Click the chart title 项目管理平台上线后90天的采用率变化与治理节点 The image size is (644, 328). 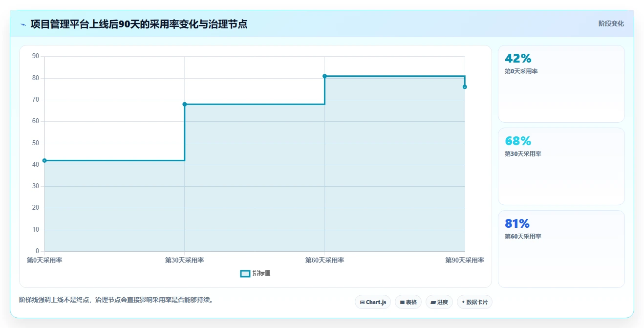139,24
